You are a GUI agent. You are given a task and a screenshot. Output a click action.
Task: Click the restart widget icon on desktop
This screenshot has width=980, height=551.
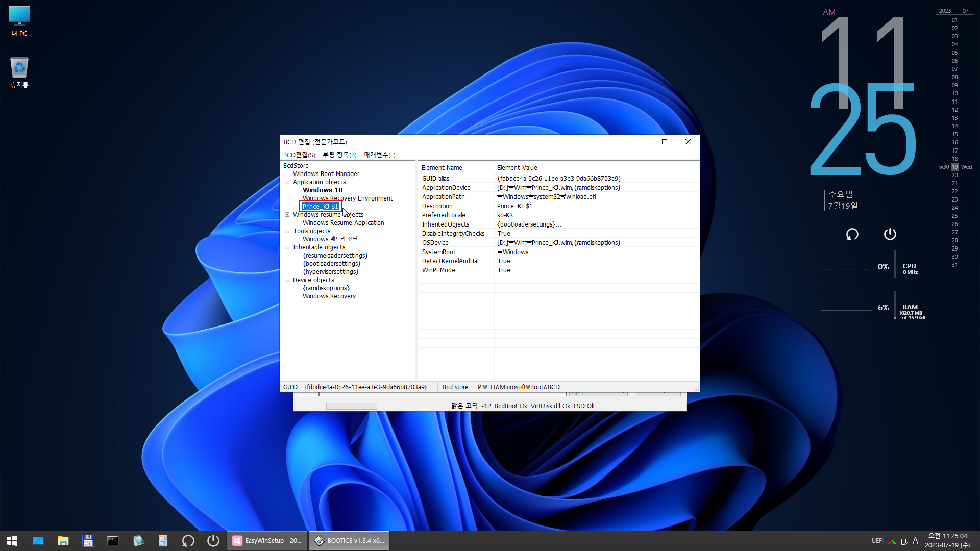point(852,234)
